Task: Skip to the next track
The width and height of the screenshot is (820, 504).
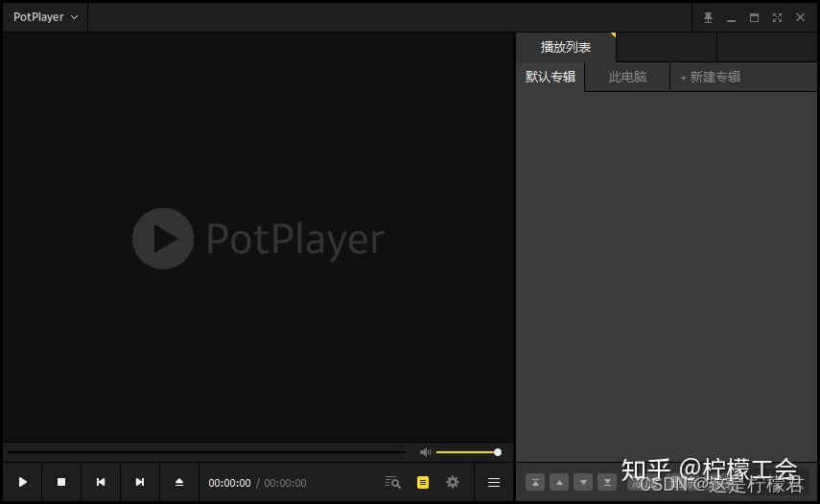Action: coord(140,482)
